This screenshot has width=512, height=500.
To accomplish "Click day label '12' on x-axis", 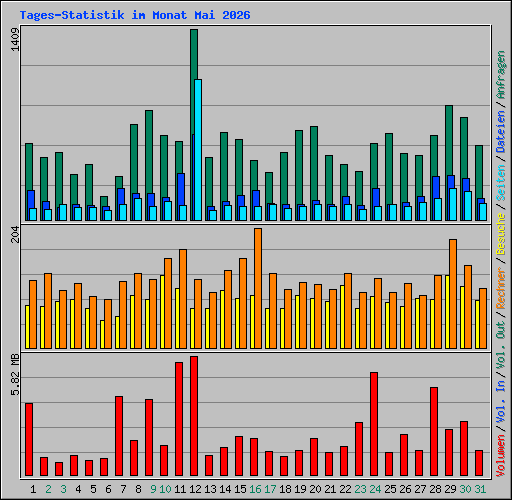I will point(195,489).
